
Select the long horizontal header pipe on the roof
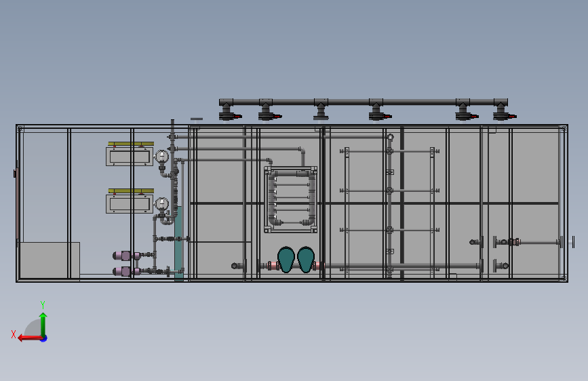coord(364,102)
